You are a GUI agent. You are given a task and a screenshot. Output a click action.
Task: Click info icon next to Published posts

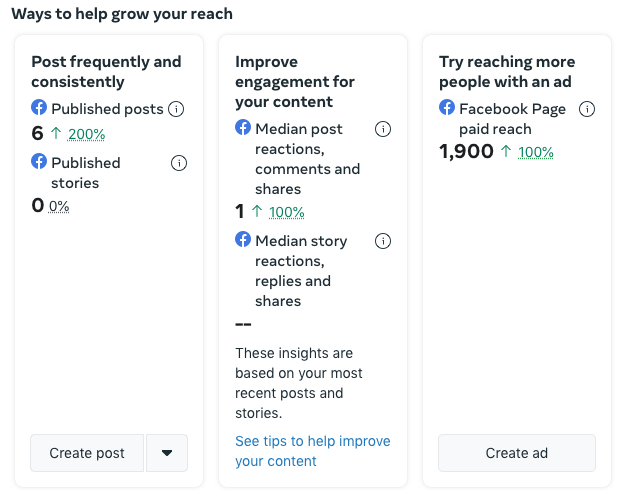point(177,109)
